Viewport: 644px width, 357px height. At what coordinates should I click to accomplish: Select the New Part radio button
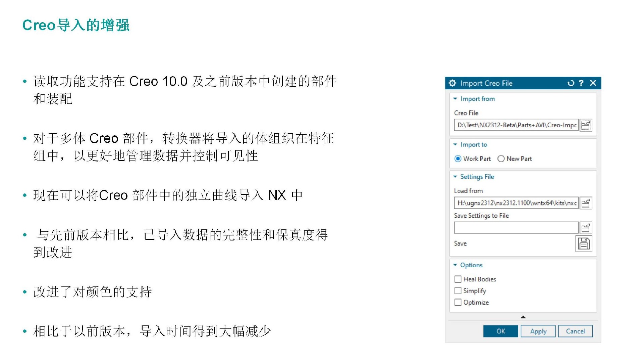click(x=501, y=159)
